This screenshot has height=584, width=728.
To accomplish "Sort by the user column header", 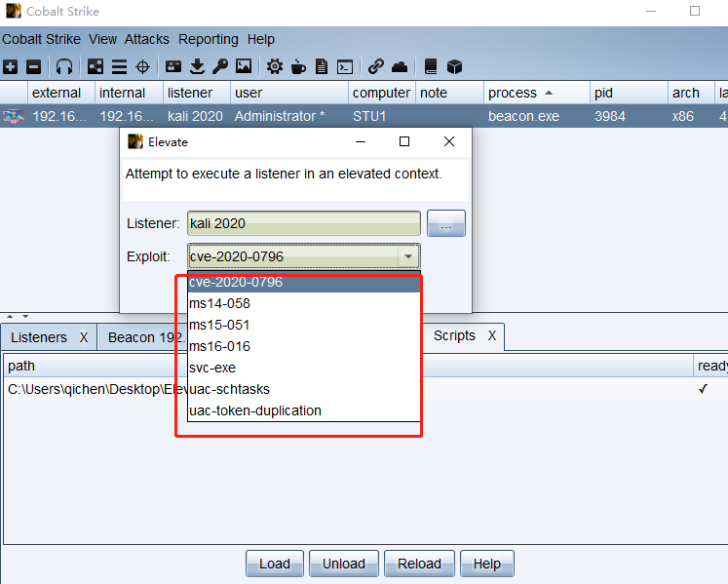I will (289, 93).
